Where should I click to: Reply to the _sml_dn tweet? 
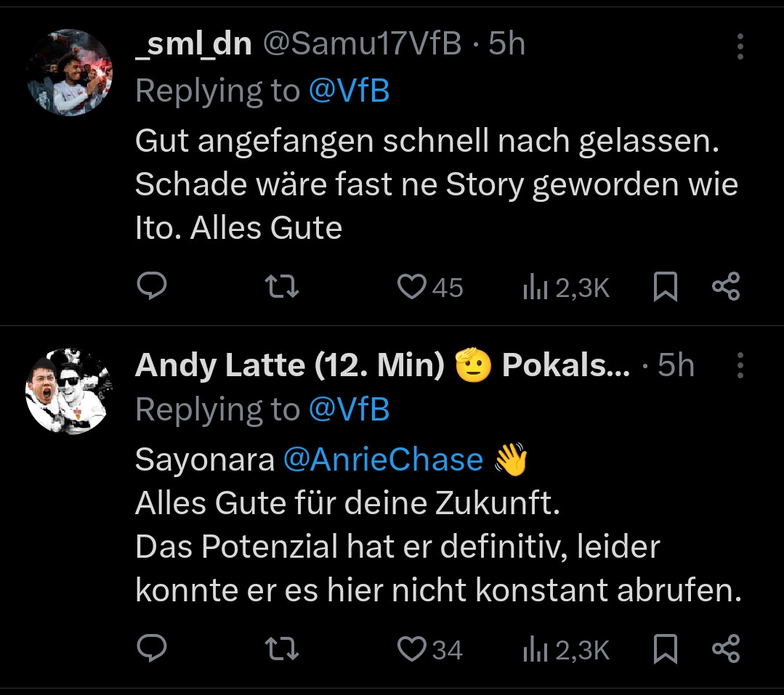tap(152, 287)
